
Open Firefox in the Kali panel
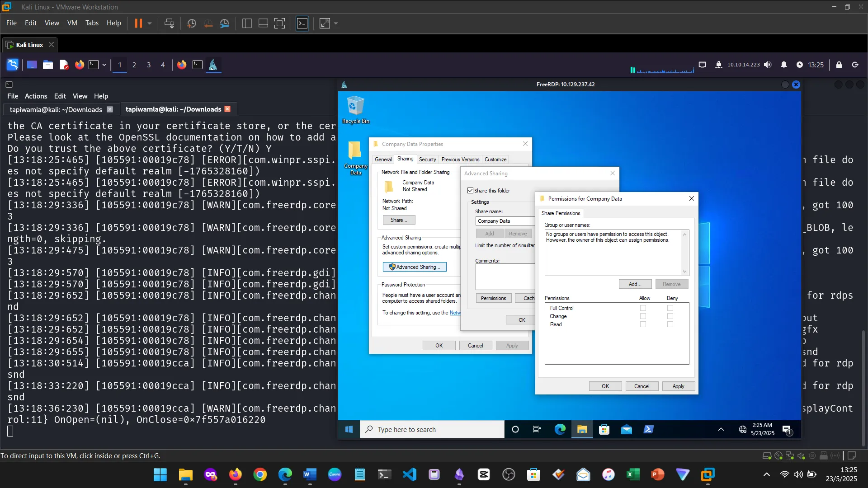(x=80, y=65)
